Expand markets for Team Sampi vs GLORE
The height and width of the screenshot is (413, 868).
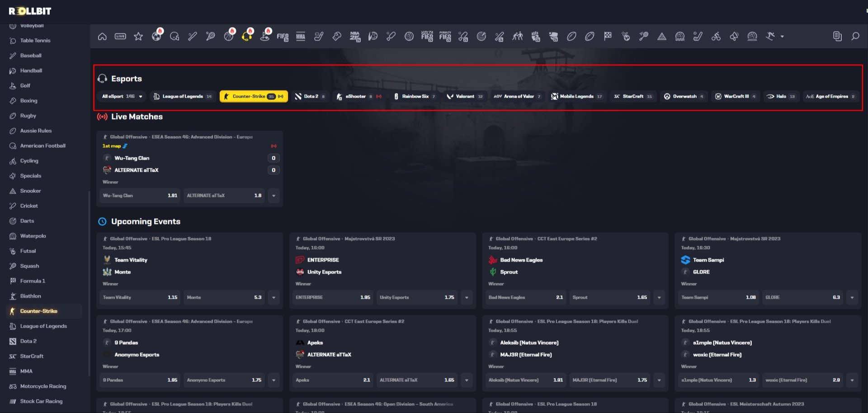pos(852,297)
